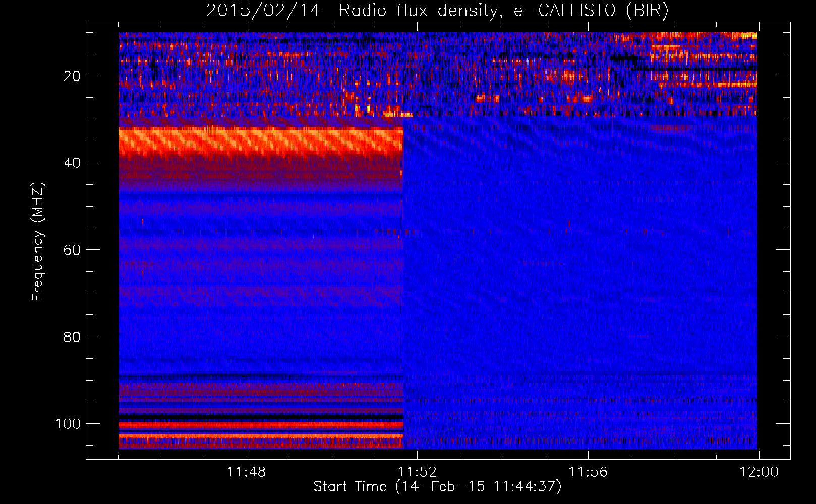Click the time axis label '11:56'
This screenshot has width=816, height=504.
click(x=588, y=472)
